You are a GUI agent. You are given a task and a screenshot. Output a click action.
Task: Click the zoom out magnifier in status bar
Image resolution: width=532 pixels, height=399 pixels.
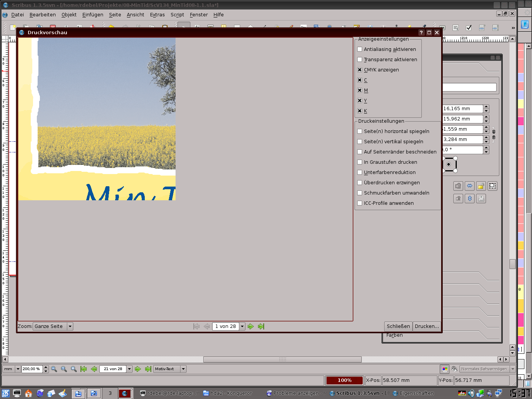point(54,369)
